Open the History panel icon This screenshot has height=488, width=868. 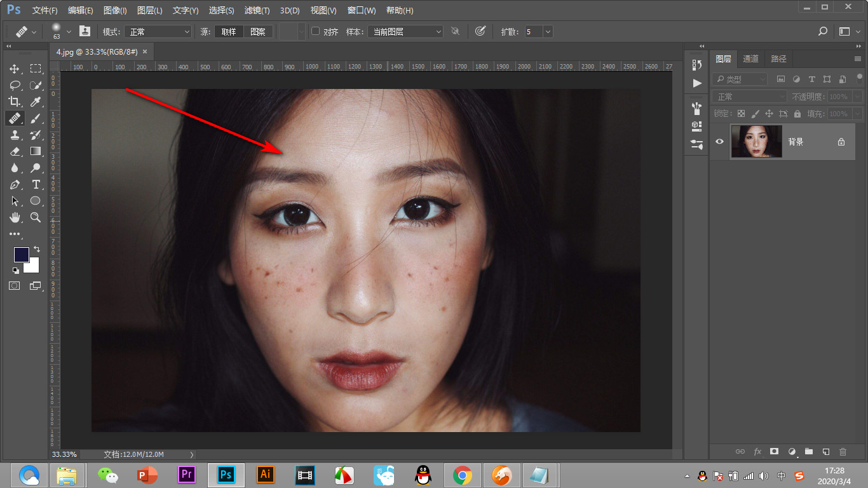[x=697, y=65]
